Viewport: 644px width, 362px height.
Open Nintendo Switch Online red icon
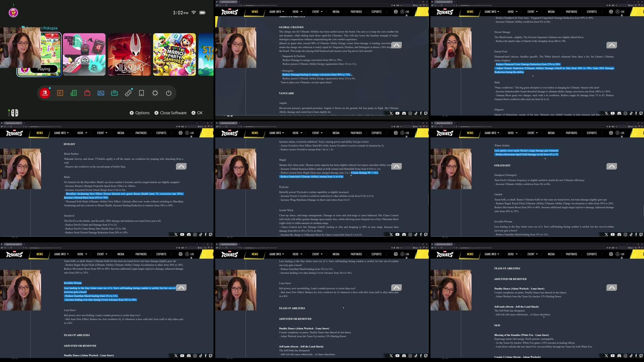point(45,93)
